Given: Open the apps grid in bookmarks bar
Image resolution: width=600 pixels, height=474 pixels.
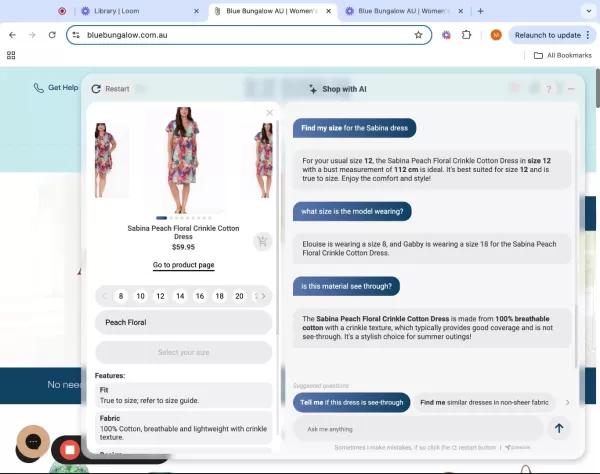Looking at the screenshot, I should click(11, 55).
